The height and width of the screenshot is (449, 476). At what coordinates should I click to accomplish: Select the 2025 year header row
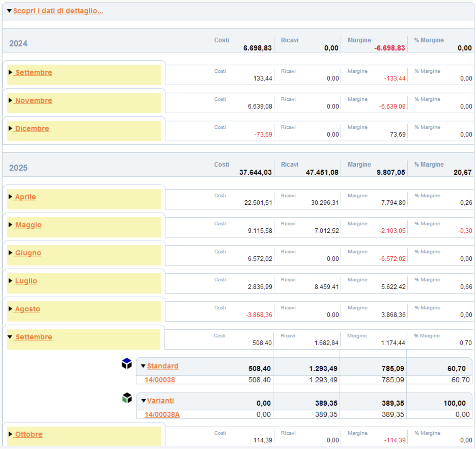click(238, 168)
